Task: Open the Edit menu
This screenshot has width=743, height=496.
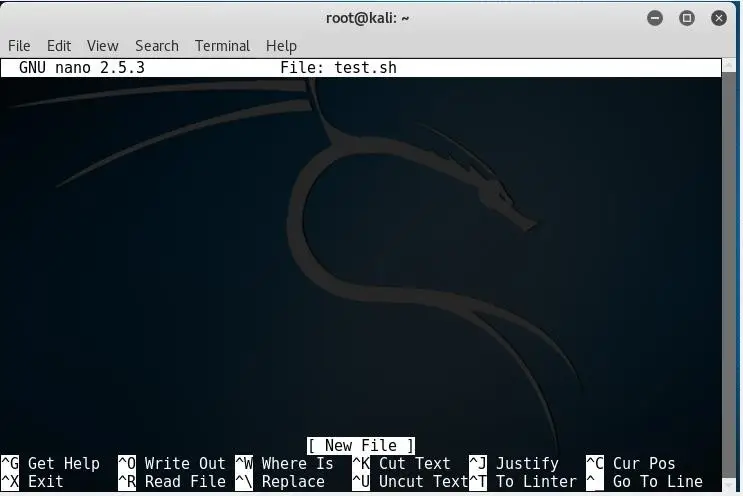Action: (x=59, y=46)
